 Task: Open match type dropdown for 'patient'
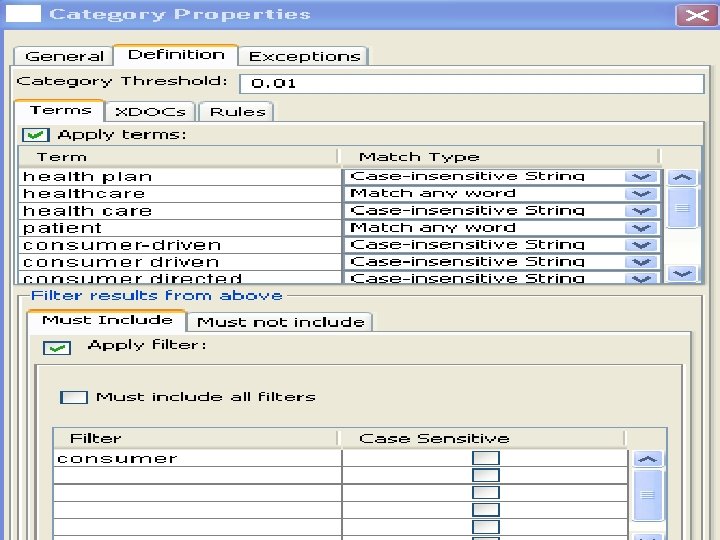pyautogui.click(x=641, y=228)
